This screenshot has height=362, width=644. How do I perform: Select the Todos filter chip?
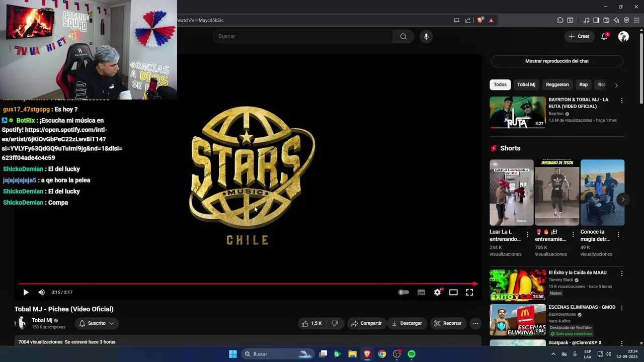pyautogui.click(x=500, y=84)
